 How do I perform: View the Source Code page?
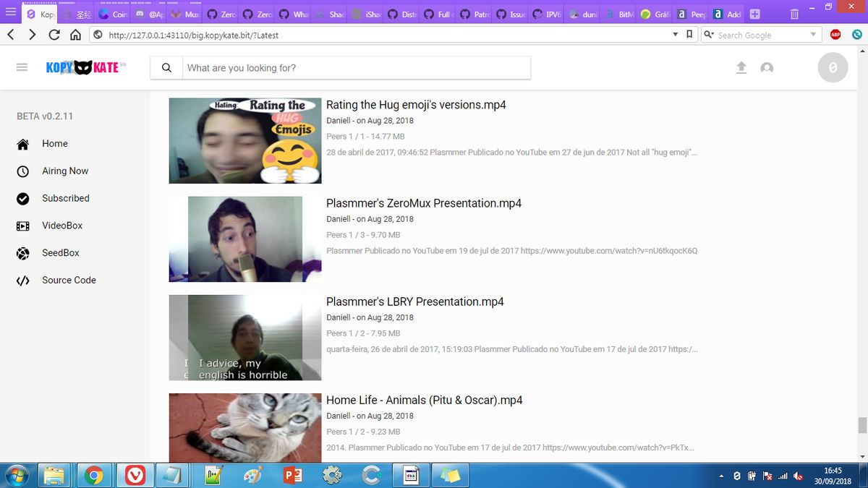click(x=69, y=280)
